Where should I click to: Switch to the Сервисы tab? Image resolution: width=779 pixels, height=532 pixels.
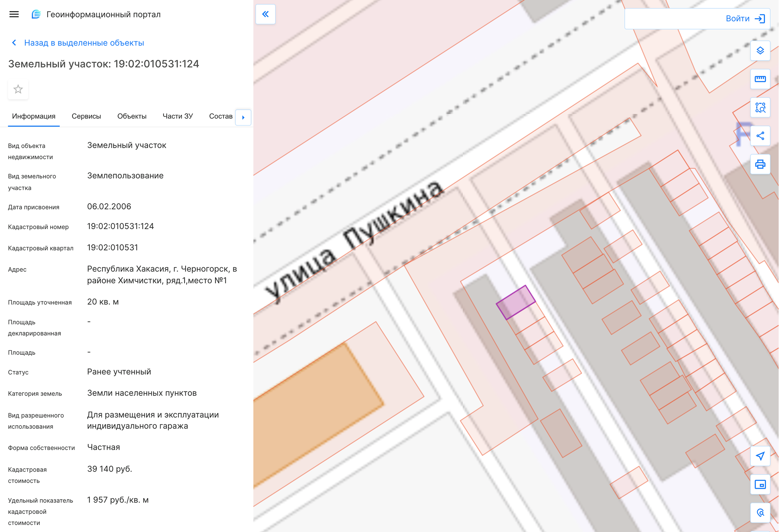click(x=86, y=116)
